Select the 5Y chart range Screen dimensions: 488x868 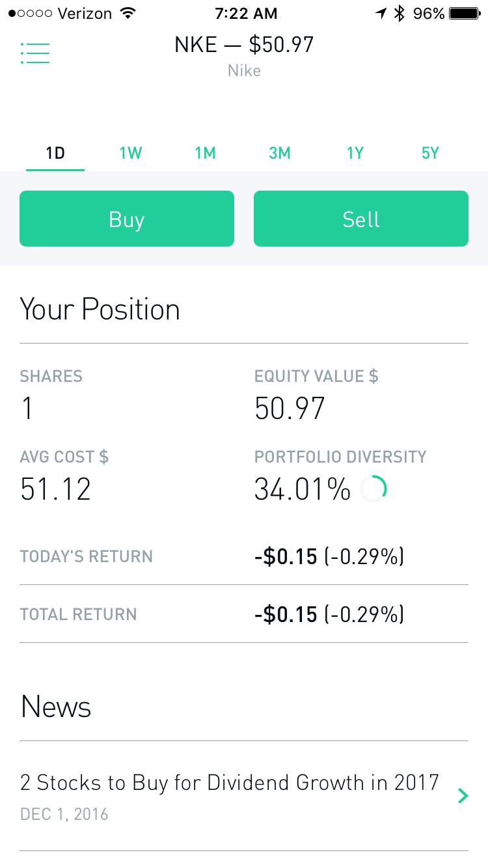(430, 154)
